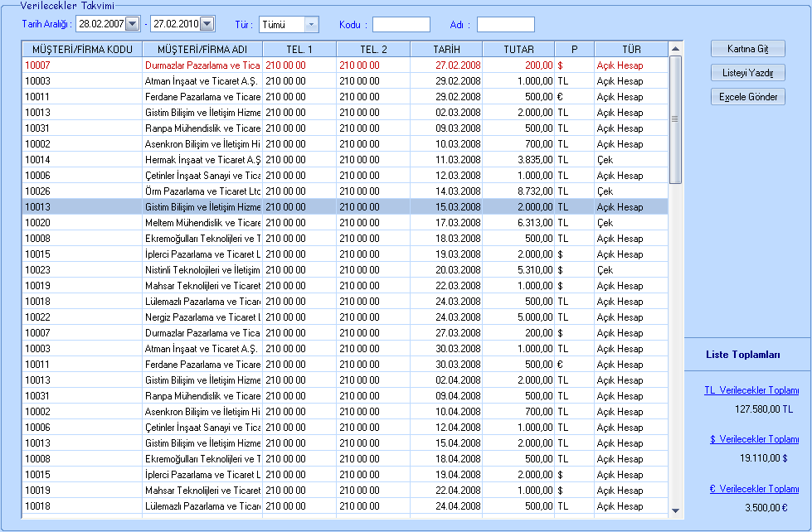
Task: Select Ekremoğulları row dated 18.03.2008
Action: (345, 239)
